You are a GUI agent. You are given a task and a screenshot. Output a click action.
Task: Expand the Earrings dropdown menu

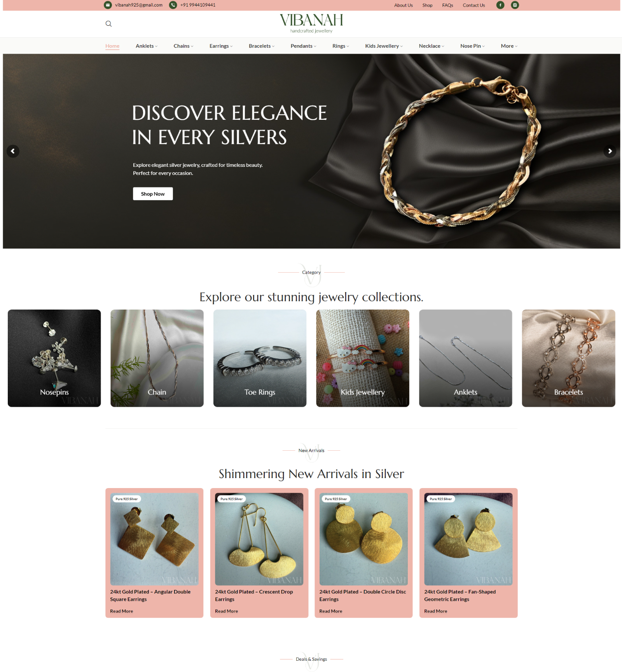[221, 46]
